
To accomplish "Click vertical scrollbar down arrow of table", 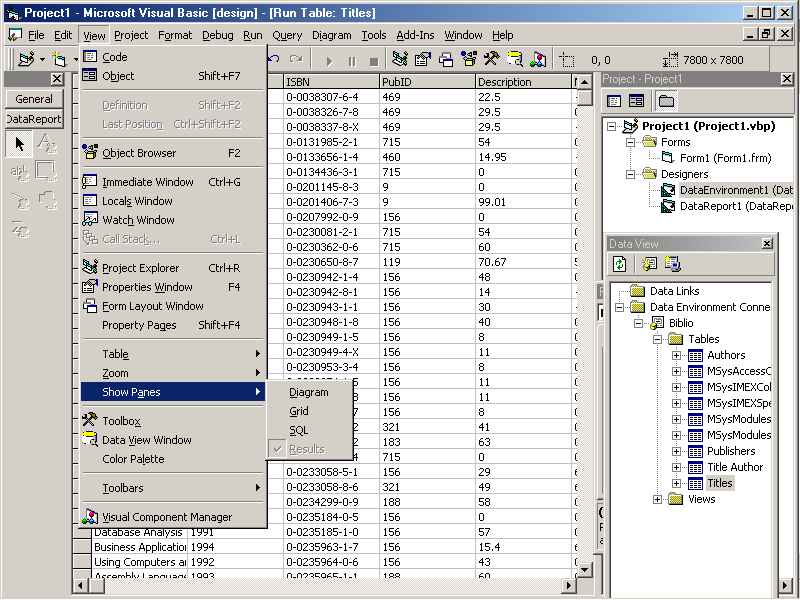I will coord(585,569).
